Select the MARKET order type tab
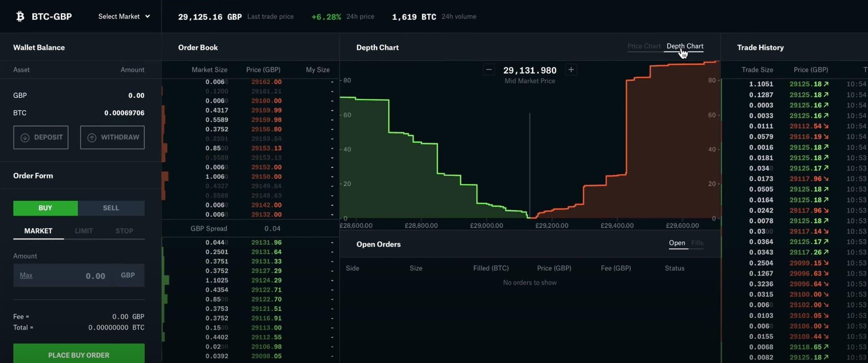Screen dimensions: 868x363 [x=38, y=231]
